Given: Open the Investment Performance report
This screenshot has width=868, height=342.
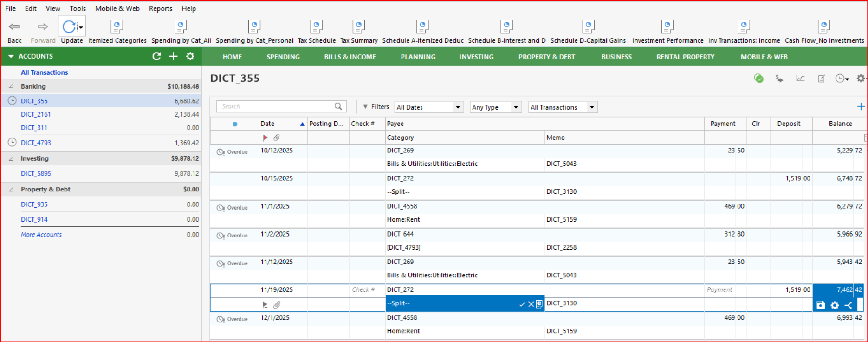Looking at the screenshot, I should pyautogui.click(x=667, y=27).
